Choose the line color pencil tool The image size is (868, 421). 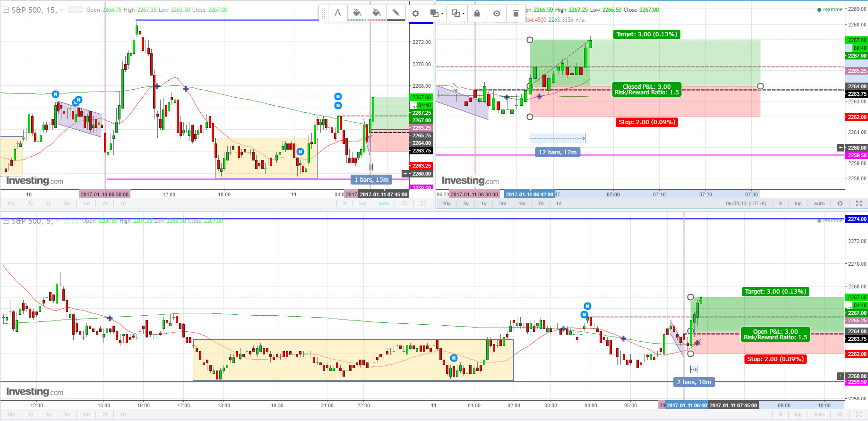396,13
